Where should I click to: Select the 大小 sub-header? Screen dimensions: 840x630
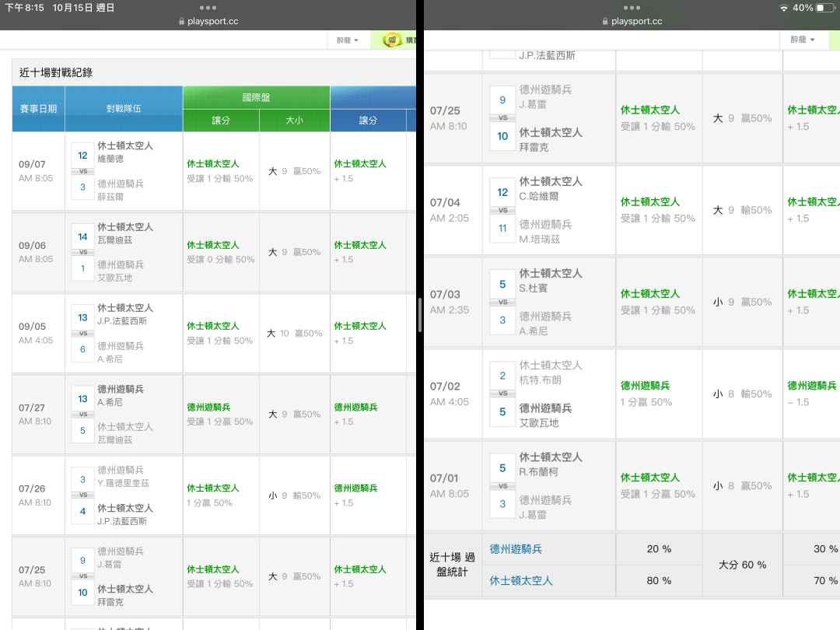pyautogui.click(x=294, y=121)
